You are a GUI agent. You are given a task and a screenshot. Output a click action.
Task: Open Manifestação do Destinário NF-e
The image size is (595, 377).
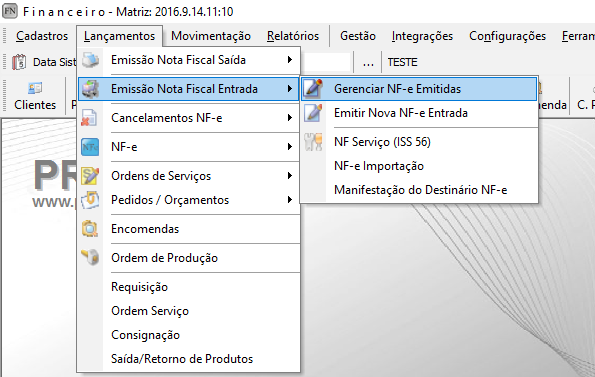click(x=419, y=190)
